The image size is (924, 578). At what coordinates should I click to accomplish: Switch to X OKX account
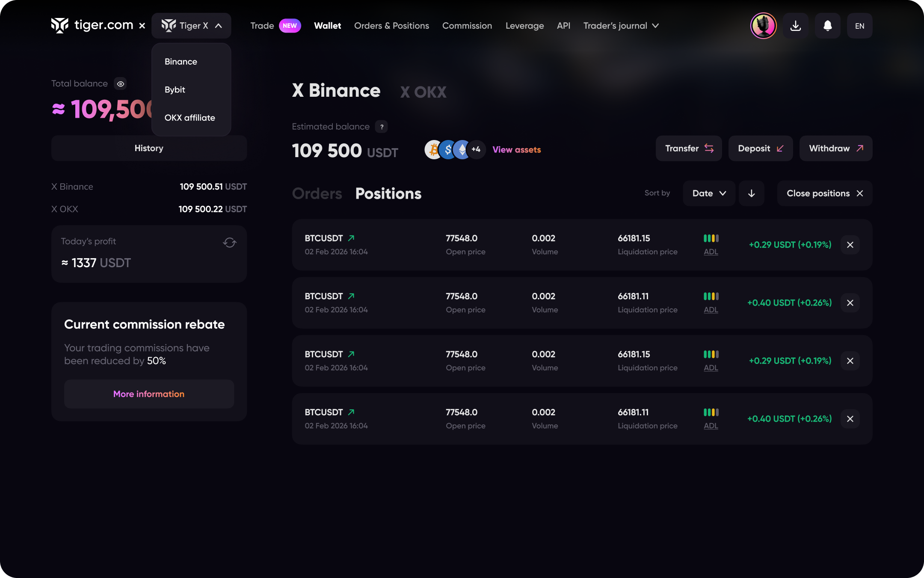point(423,92)
